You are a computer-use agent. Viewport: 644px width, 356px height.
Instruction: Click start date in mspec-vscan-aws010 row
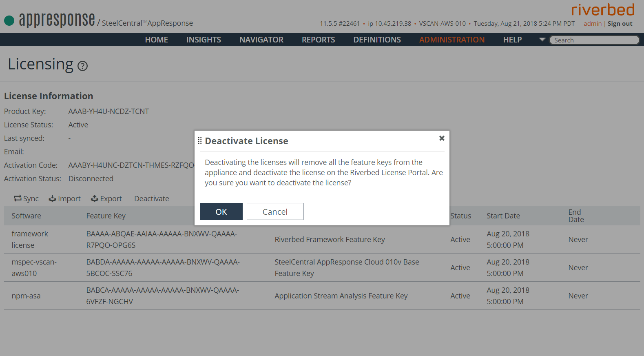coord(508,267)
